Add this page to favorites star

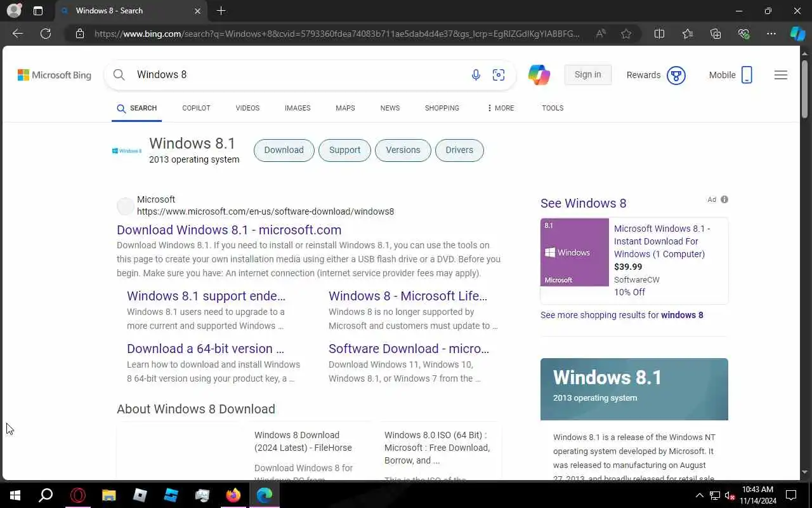coord(626,34)
